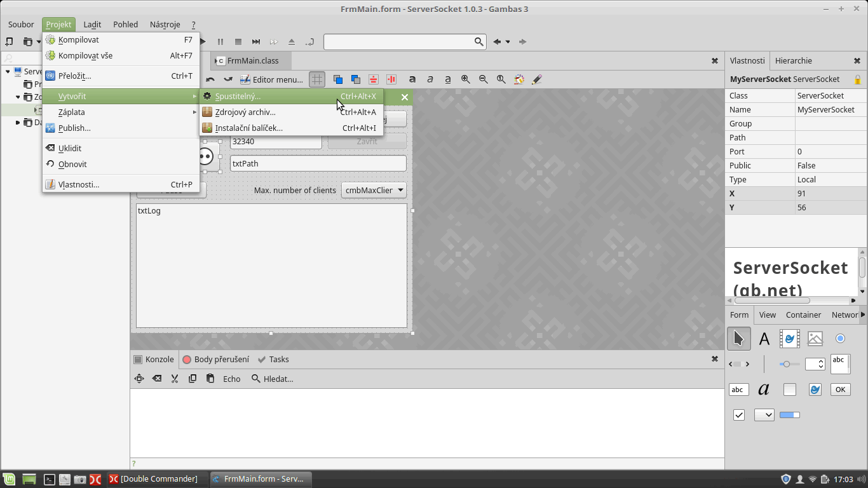Click the zoom in icon in form editor
Image resolution: width=868 pixels, height=488 pixels.
(466, 79)
